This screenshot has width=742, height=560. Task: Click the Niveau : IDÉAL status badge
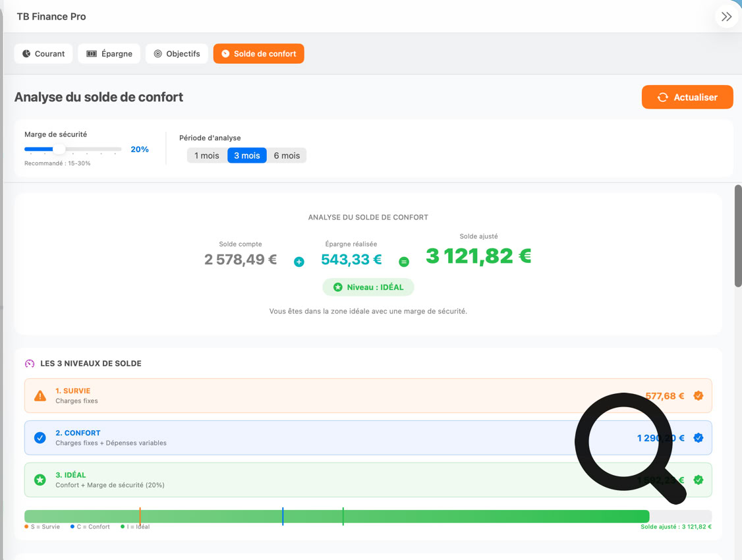coord(368,287)
